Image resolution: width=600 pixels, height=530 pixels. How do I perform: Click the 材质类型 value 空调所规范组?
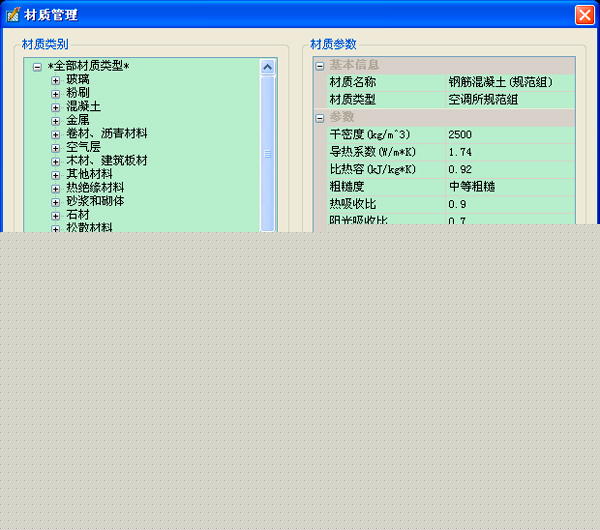[x=510, y=100]
